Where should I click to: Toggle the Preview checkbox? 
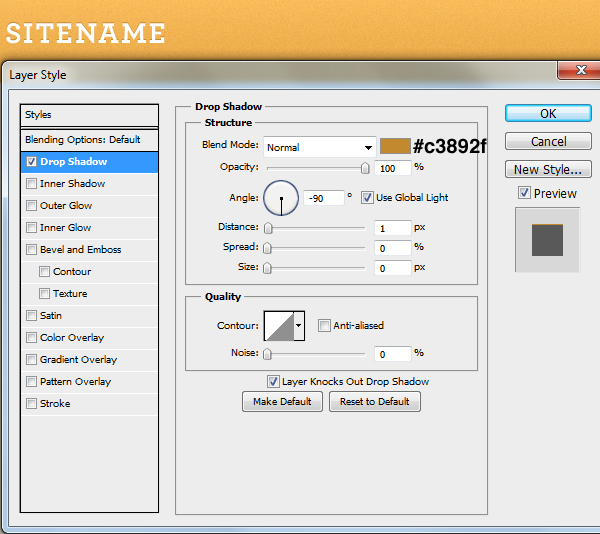point(524,193)
